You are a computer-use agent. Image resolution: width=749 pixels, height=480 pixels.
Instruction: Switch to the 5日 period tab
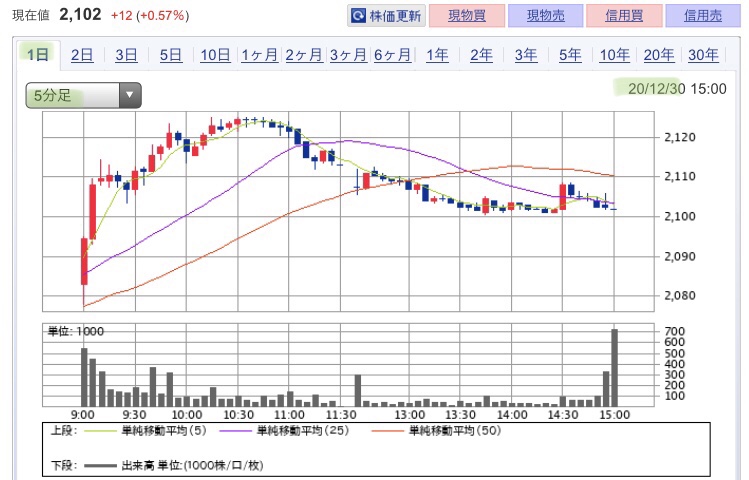(x=171, y=55)
